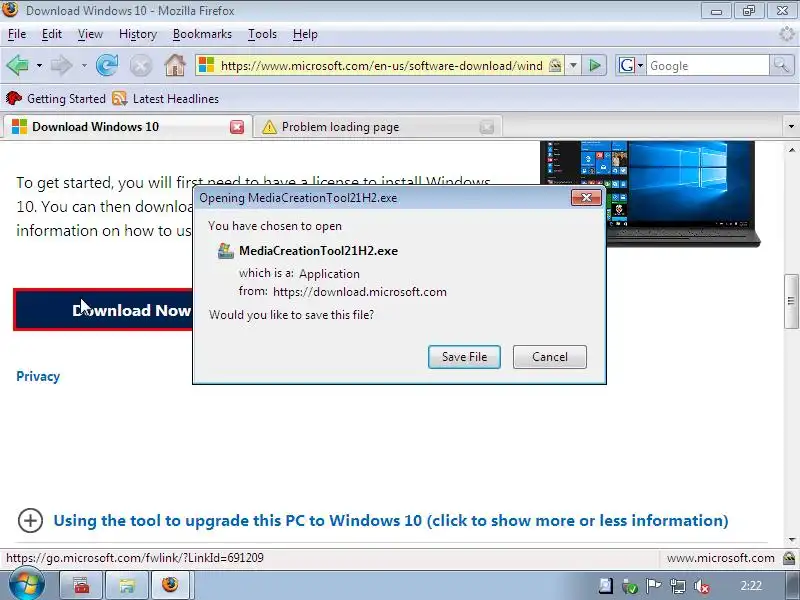This screenshot has height=600, width=800.
Task: Click the toolbox taskbar icon
Action: pos(81,585)
